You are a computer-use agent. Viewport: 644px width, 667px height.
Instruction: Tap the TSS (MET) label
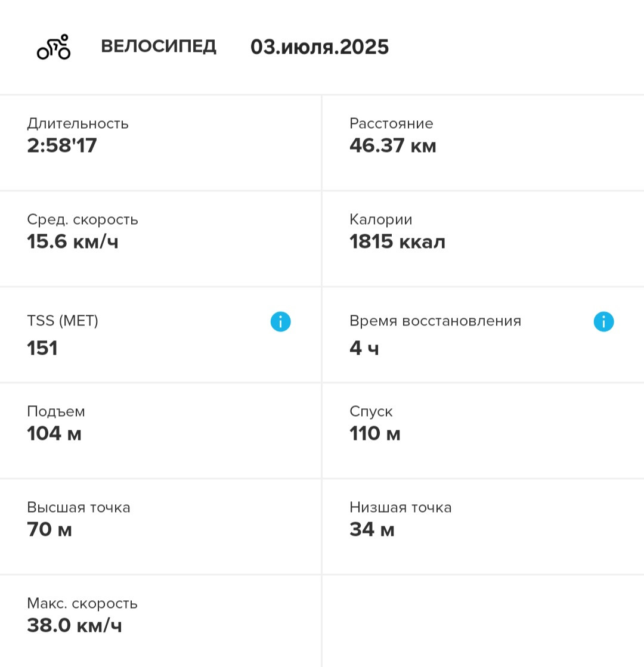[63, 321]
